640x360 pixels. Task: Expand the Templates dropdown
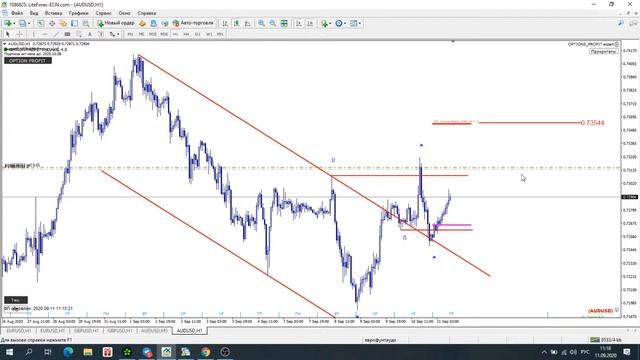coord(360,24)
